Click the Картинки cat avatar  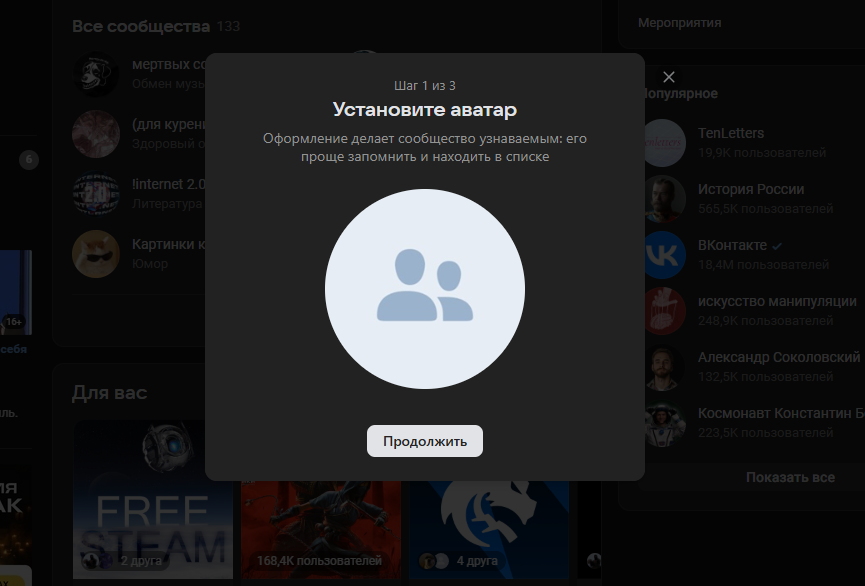tap(96, 254)
